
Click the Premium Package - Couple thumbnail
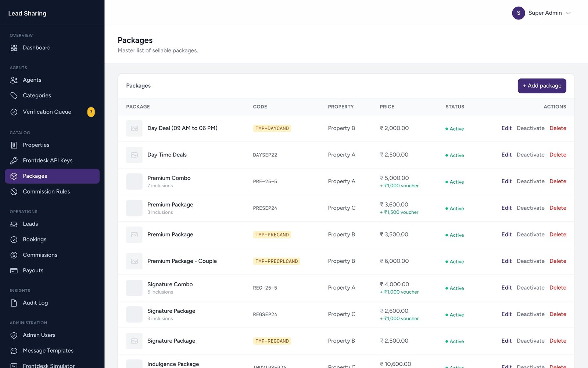[134, 261]
